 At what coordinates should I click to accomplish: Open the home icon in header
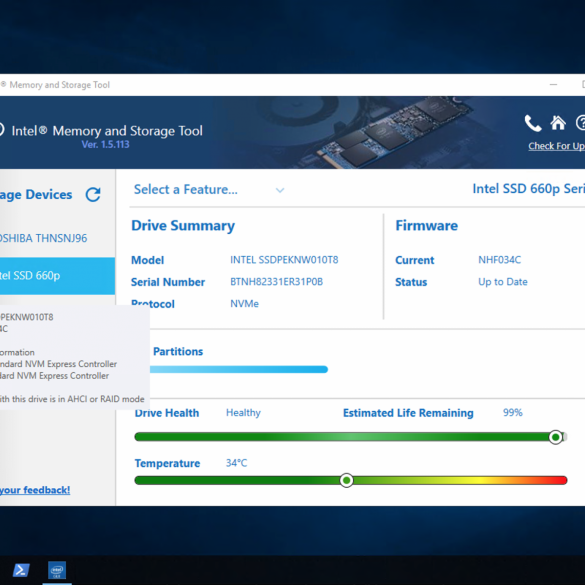pos(558,123)
